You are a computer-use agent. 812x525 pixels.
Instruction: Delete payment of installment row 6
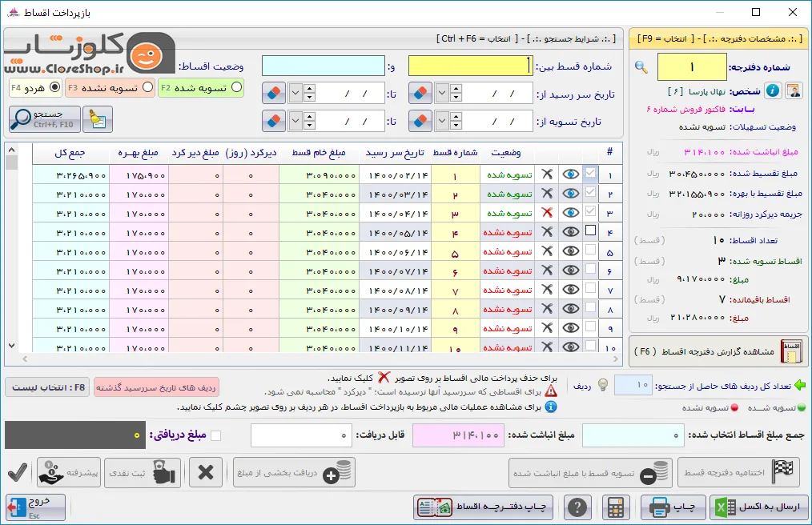(547, 271)
